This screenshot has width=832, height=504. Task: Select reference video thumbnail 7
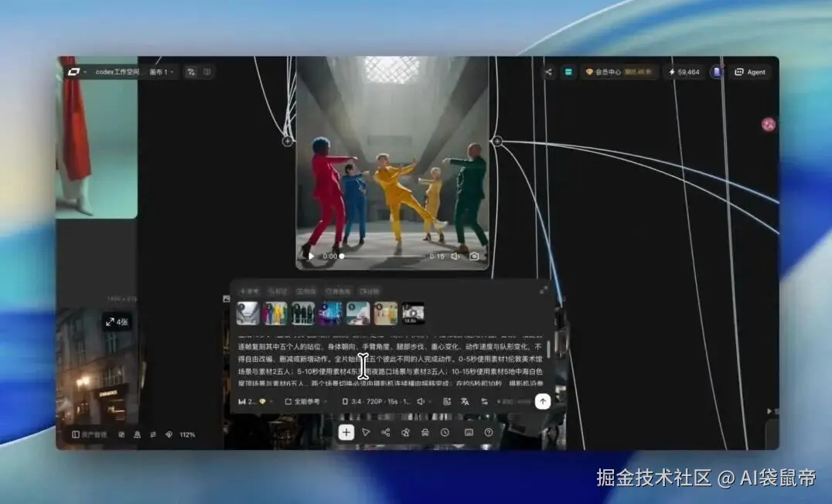pos(414,314)
